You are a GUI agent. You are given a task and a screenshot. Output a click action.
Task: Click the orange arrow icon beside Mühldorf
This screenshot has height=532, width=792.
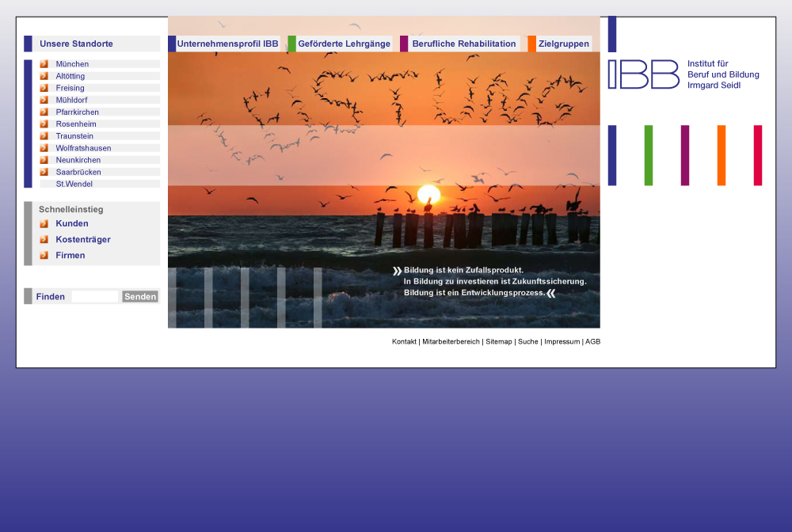pyautogui.click(x=44, y=100)
